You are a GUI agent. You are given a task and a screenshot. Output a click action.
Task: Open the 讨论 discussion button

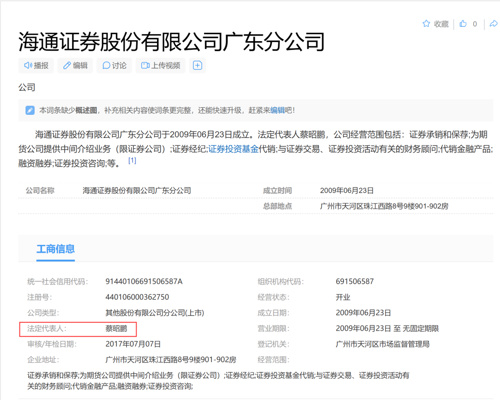tap(114, 65)
